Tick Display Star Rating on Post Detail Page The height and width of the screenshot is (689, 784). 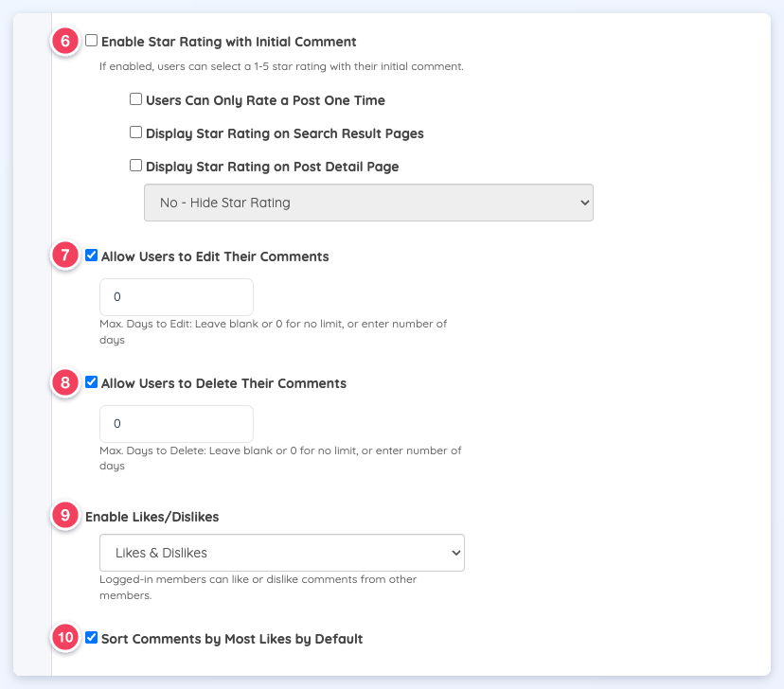pos(135,166)
